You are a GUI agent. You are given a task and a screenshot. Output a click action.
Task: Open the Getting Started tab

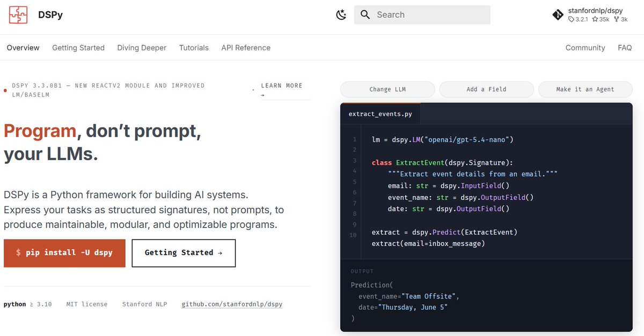pos(78,48)
